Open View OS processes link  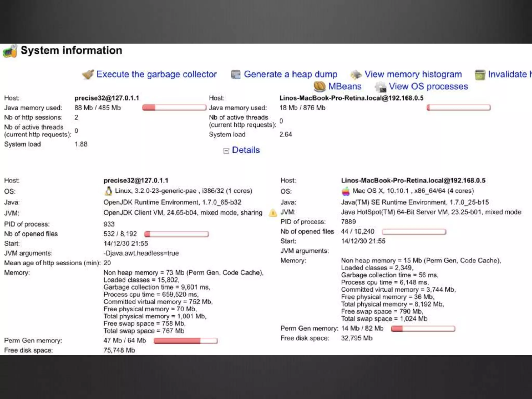pyautogui.click(x=428, y=86)
